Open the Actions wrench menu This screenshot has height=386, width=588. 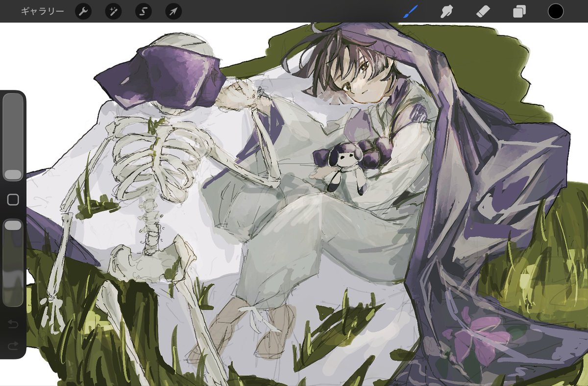[x=83, y=11]
